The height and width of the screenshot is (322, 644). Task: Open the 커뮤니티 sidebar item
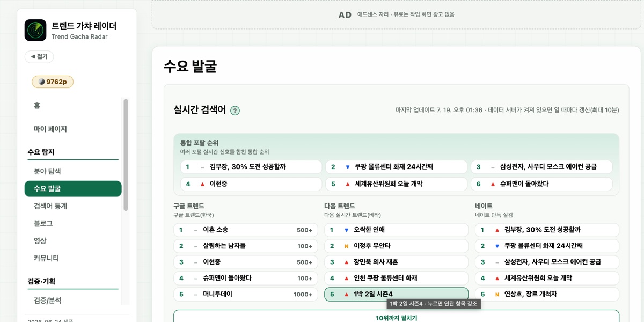pyautogui.click(x=73, y=258)
